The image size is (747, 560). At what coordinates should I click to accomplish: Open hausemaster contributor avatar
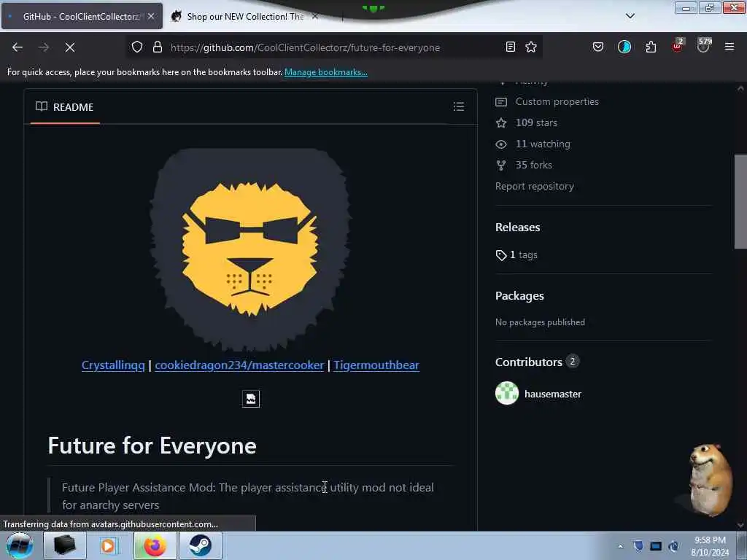(x=507, y=393)
